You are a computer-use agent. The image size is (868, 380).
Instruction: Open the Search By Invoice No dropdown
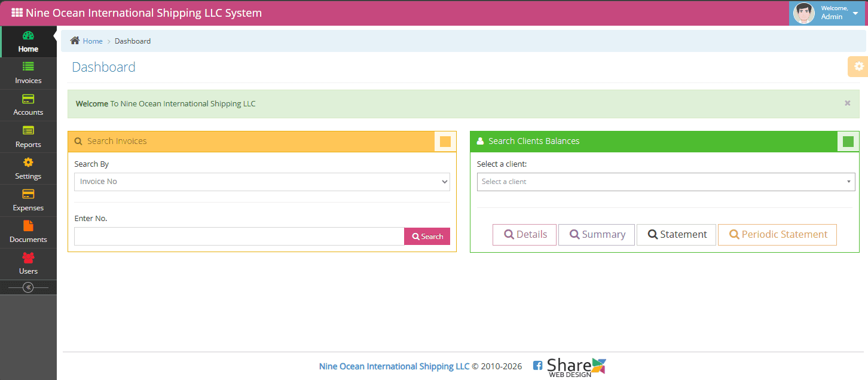(262, 182)
